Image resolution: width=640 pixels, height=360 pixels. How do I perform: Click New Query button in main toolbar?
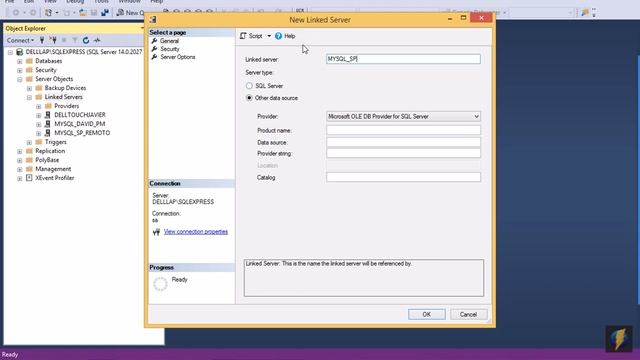pos(130,13)
